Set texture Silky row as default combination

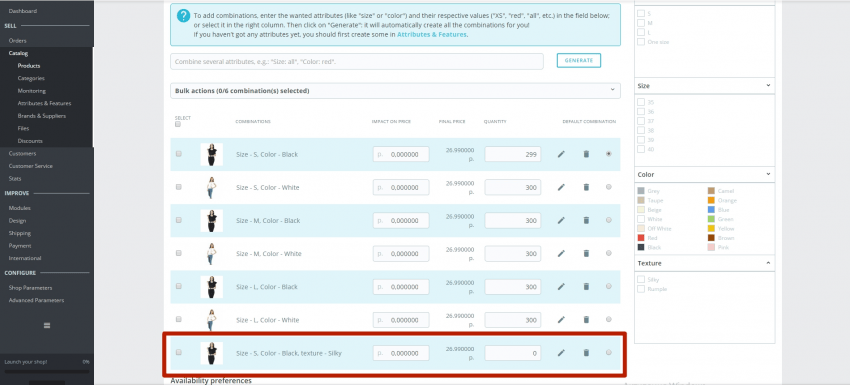[609, 352]
